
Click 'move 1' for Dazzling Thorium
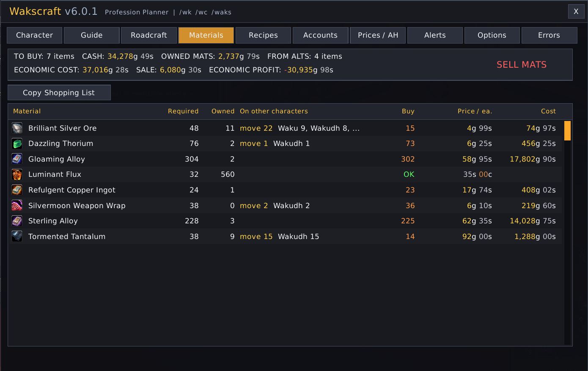pos(254,143)
